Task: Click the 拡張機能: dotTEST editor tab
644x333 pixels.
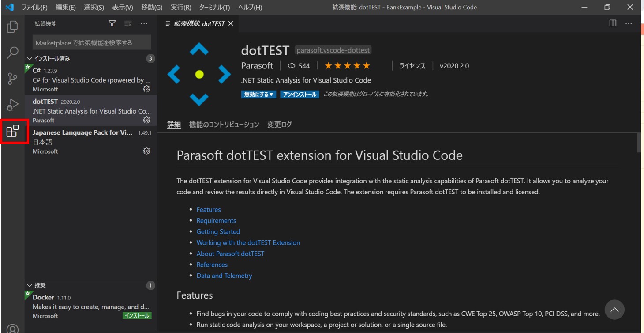Action: coord(199,23)
